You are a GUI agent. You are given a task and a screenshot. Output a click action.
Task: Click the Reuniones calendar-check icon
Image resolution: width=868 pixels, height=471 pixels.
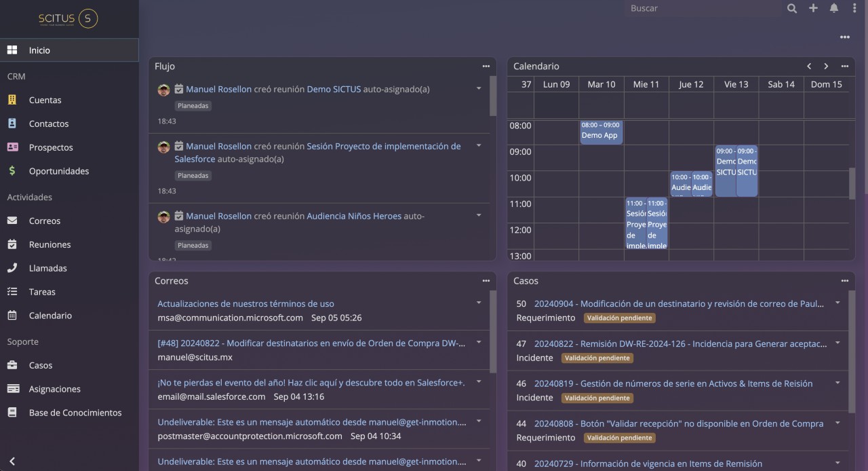[x=12, y=244]
